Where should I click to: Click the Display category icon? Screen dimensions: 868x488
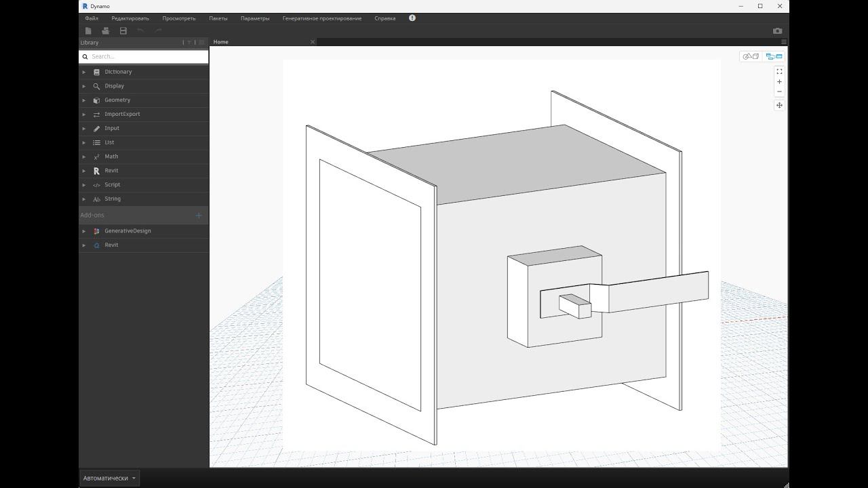pyautogui.click(x=96, y=86)
